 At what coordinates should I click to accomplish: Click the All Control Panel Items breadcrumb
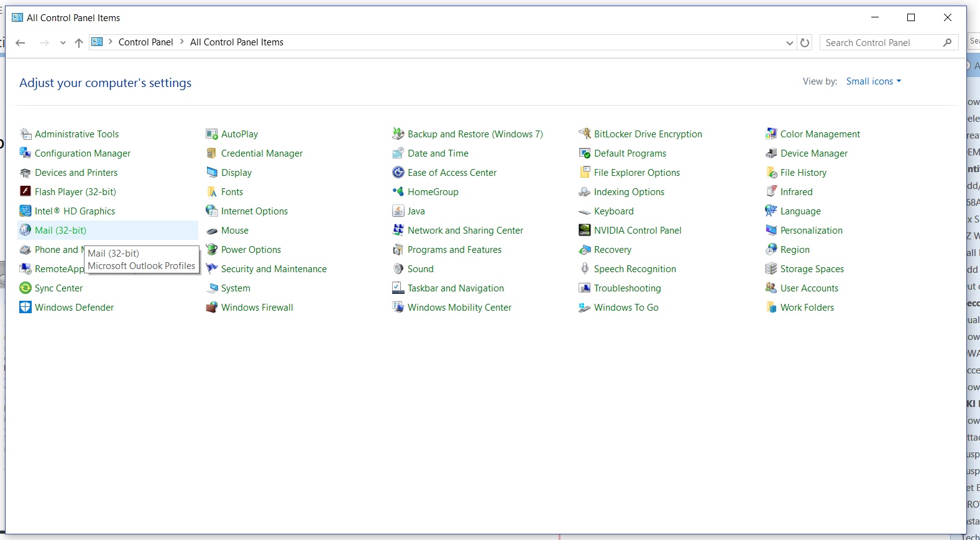click(x=237, y=42)
